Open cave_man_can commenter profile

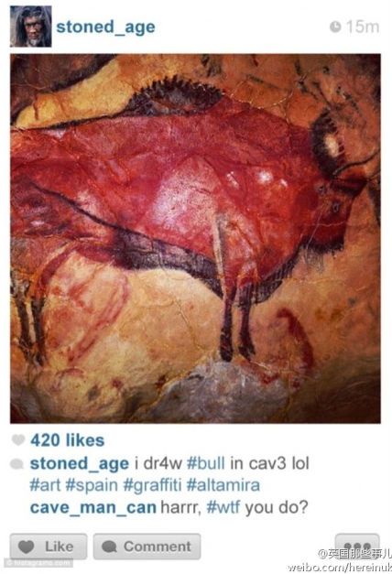click(x=93, y=508)
